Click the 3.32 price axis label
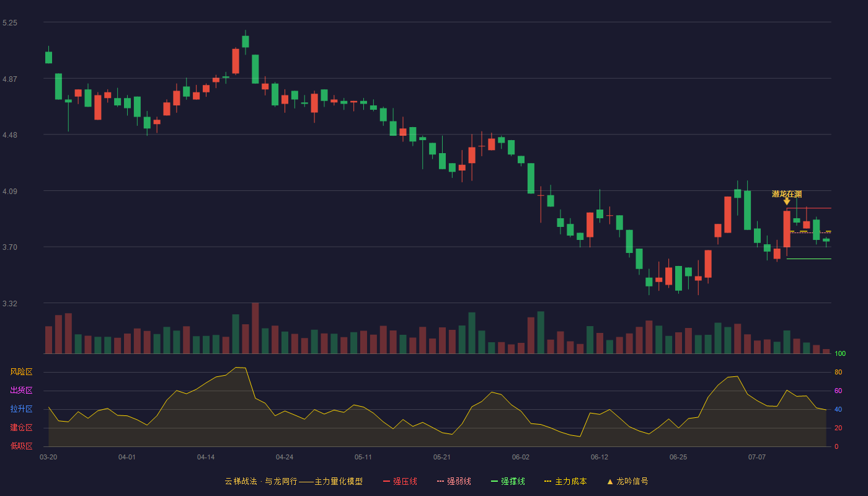868x496 pixels. 10,304
